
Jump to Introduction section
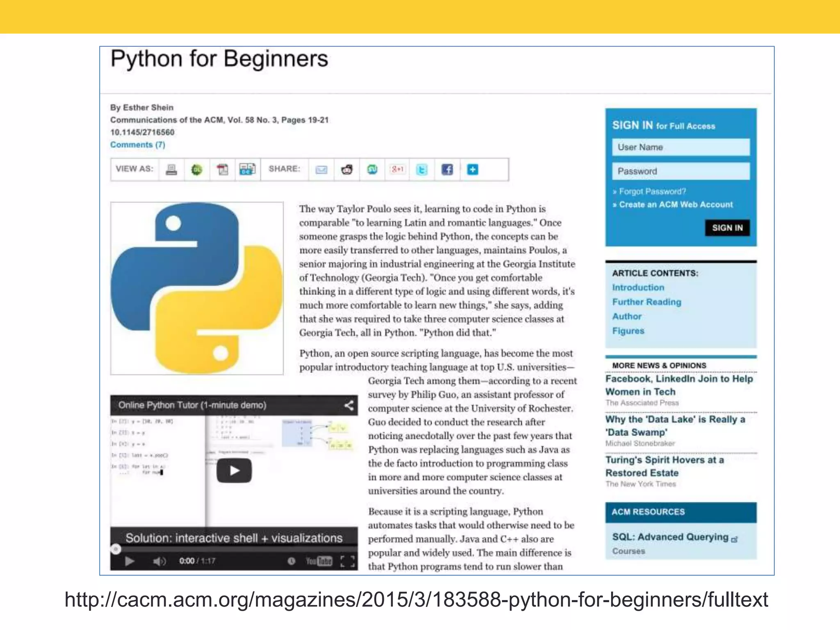638,288
